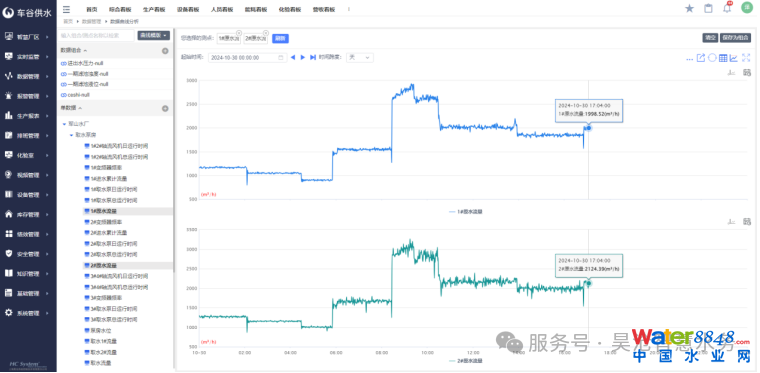This screenshot has width=760, height=373.
Task: Open the notification bell
Action: (727, 8)
